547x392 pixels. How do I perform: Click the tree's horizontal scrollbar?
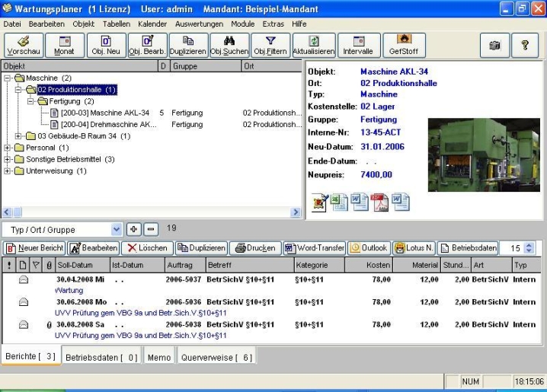152,212
